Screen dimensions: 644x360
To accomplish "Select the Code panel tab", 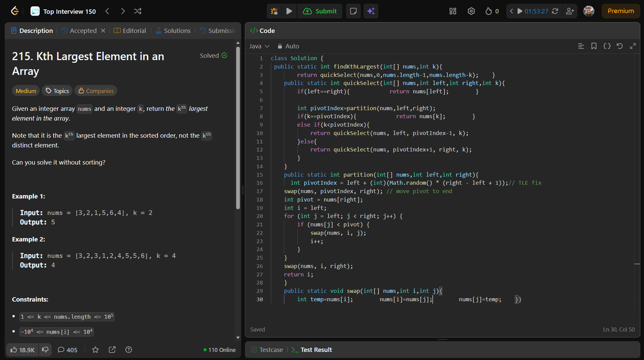I will coord(264,31).
